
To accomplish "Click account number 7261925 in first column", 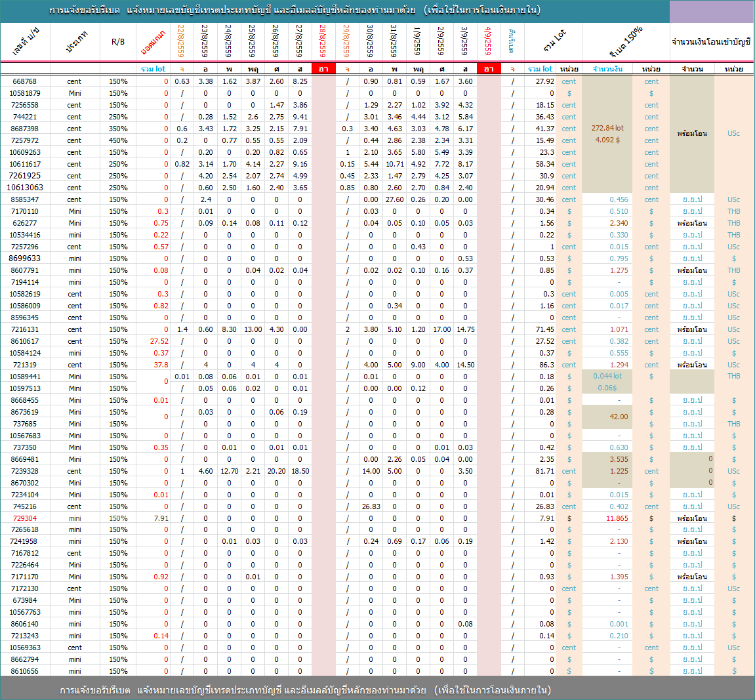I will 25,176.
